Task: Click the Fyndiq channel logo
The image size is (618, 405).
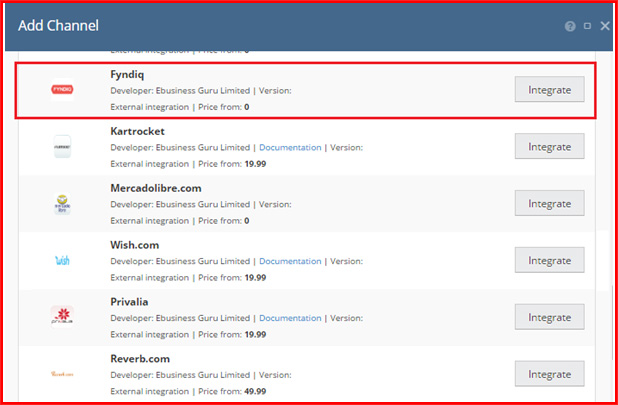Action: point(62,89)
